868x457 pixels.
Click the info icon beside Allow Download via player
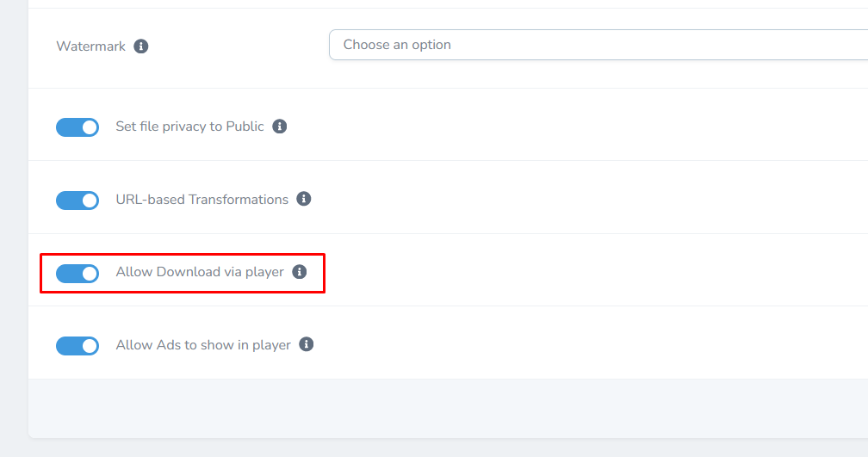click(300, 272)
